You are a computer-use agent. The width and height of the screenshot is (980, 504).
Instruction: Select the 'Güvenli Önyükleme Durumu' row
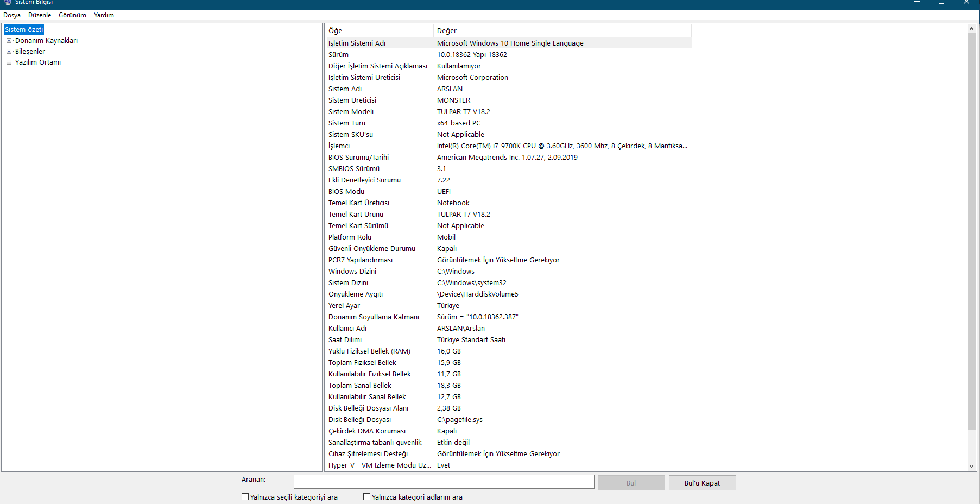[508, 248]
